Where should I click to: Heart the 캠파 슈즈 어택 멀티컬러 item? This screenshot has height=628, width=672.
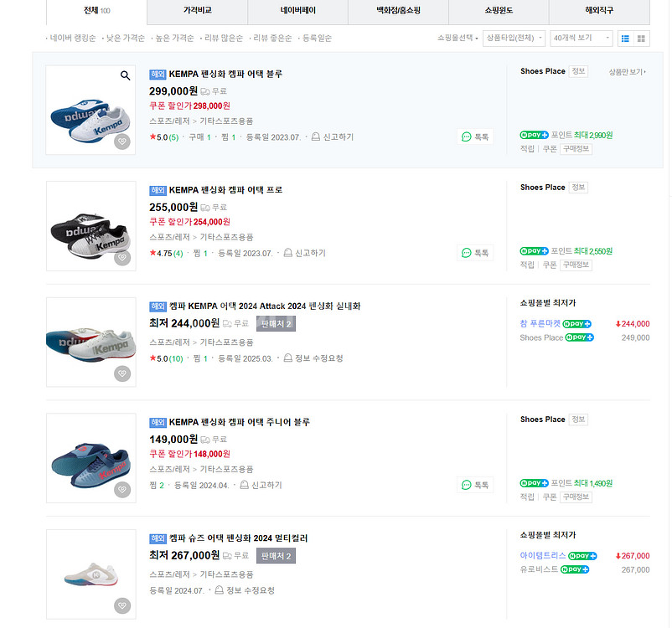[122, 605]
